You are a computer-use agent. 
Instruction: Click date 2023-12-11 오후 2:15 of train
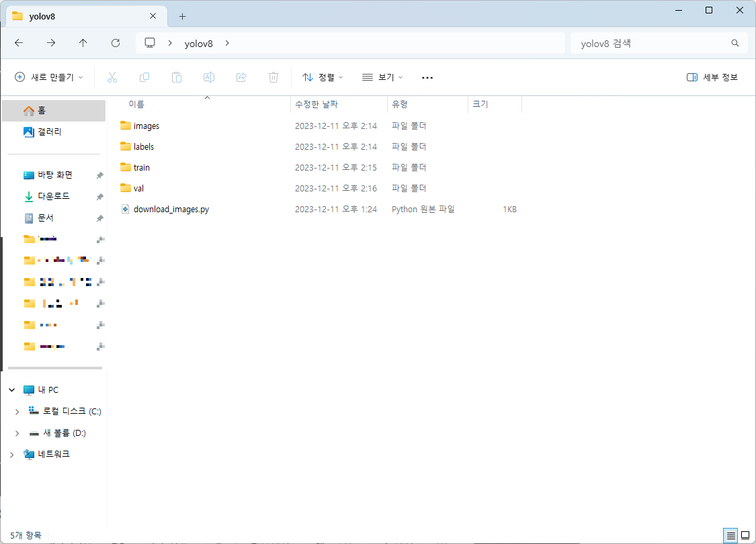tap(335, 168)
